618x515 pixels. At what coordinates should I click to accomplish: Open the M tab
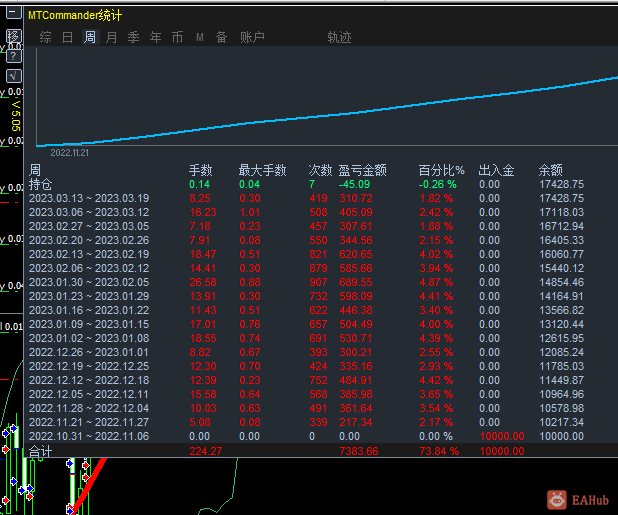coord(200,37)
